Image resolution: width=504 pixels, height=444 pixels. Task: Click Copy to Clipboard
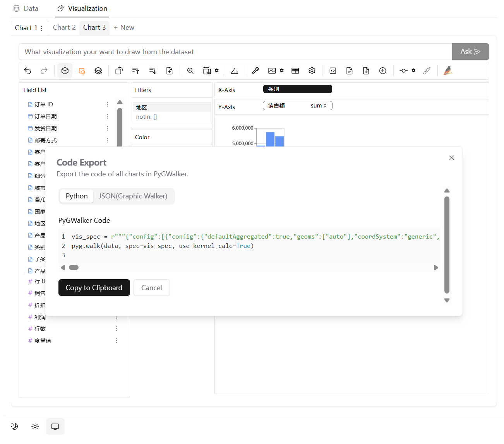point(94,287)
